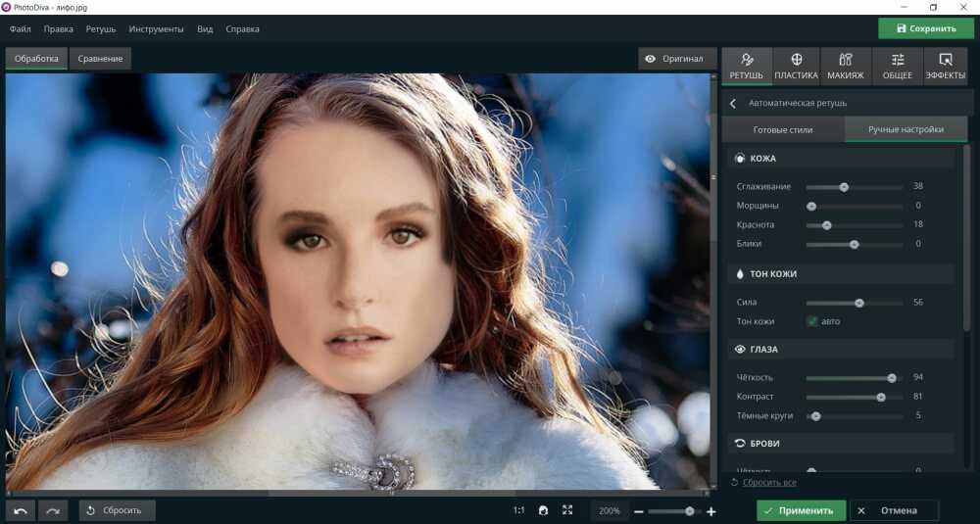Toggle the Оригинал eye preview button
980x524 pixels.
(x=674, y=59)
